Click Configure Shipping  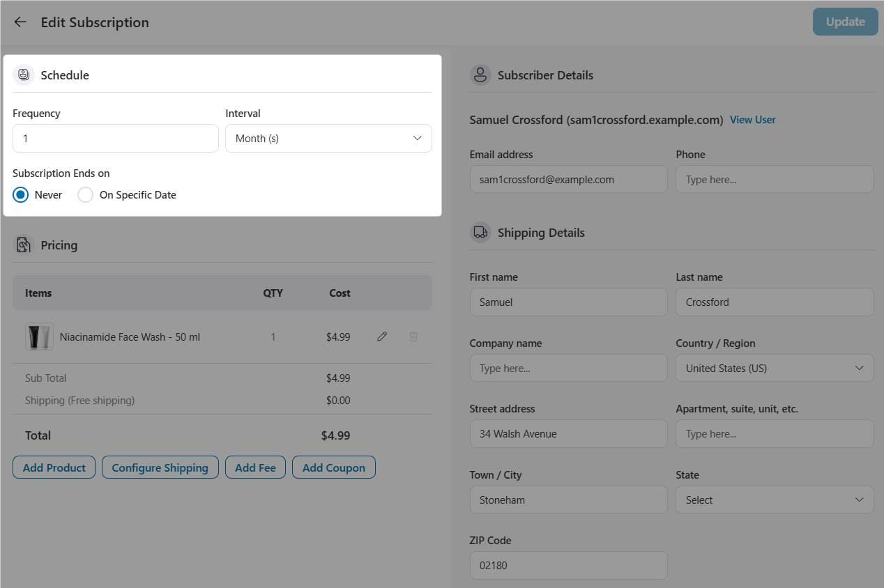tap(160, 467)
